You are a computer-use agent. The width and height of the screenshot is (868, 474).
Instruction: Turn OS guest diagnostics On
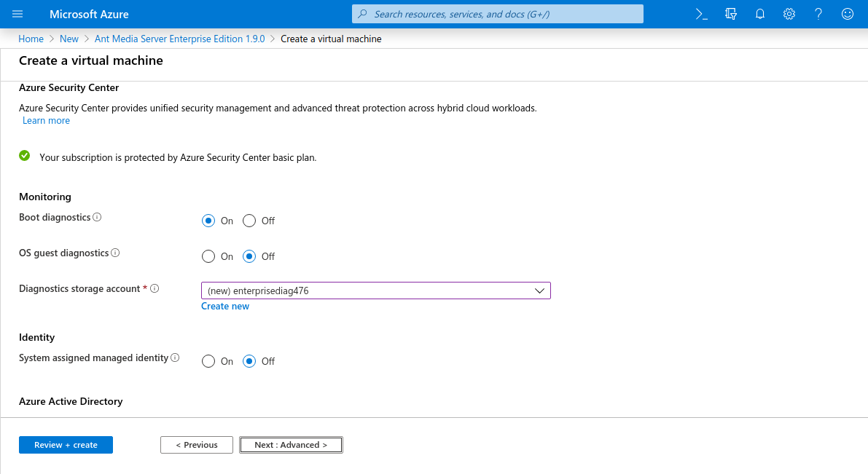tap(208, 256)
